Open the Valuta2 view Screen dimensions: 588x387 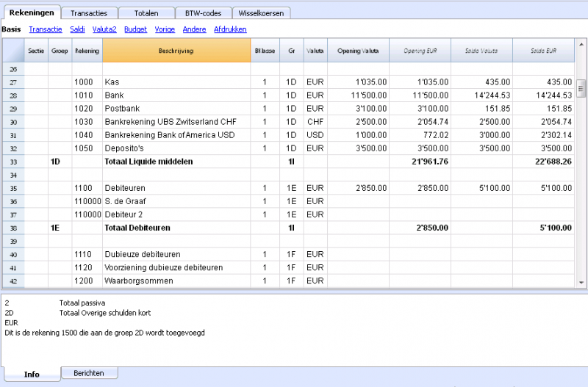click(x=104, y=29)
